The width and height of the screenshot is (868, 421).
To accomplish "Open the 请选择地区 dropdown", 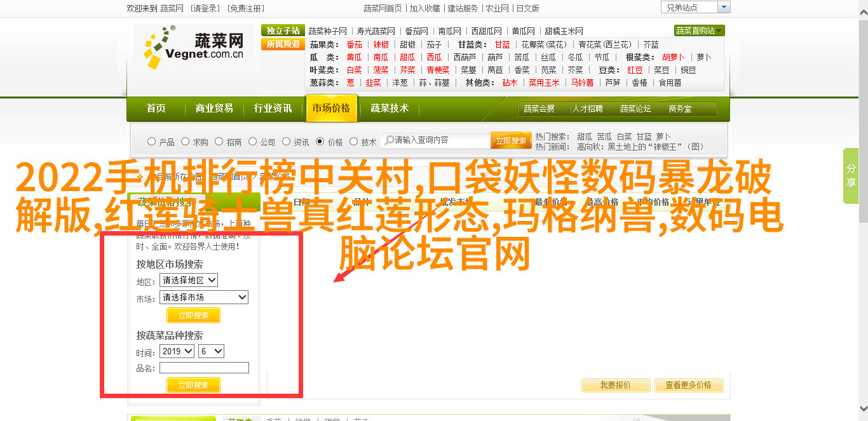I will [189, 280].
